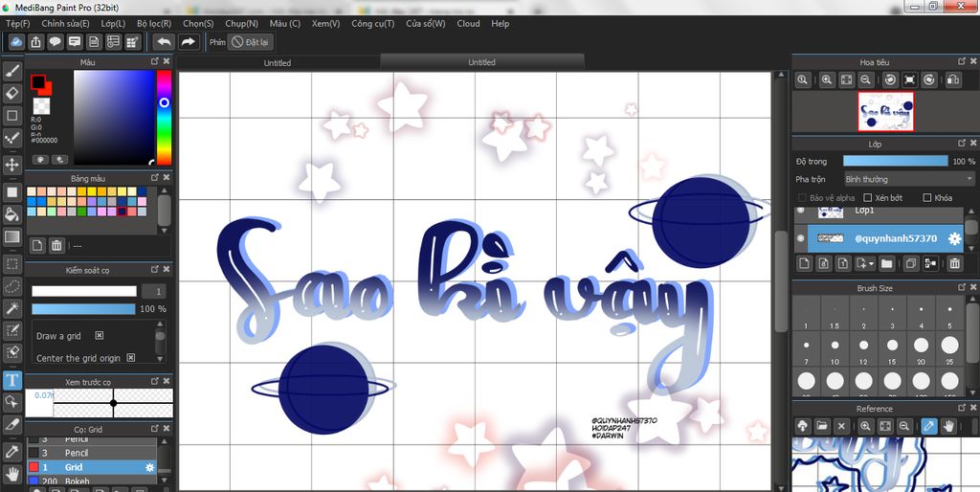Toggle Khóa lock checkbox

coord(927,197)
